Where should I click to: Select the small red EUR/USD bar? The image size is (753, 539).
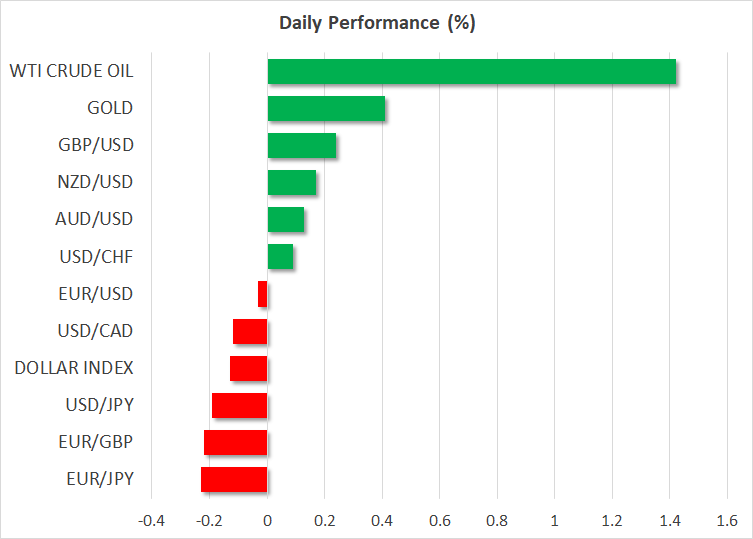pos(263,294)
